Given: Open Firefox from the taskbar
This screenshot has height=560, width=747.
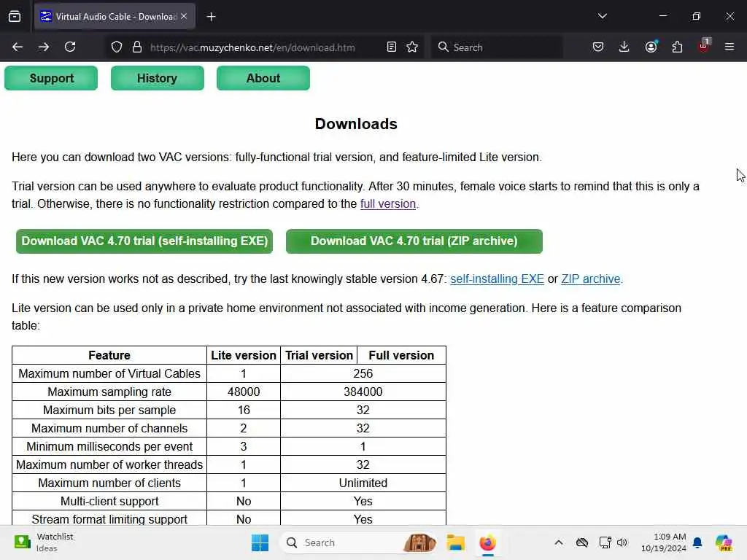Looking at the screenshot, I should coord(487,542).
